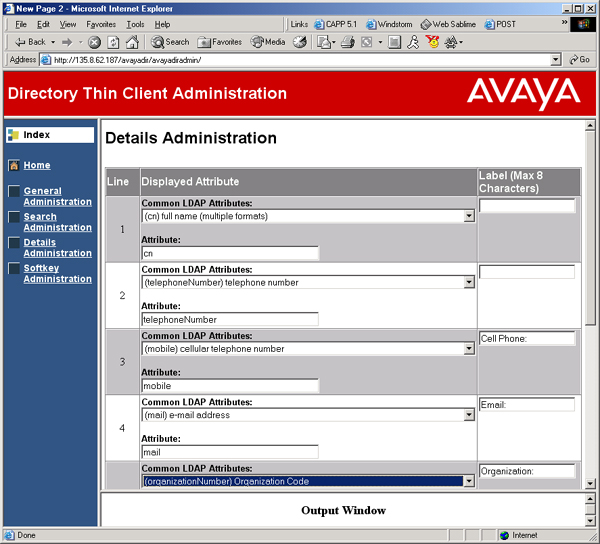600x544 pixels.
Task: Open the Mail icon dropdown arrow
Action: click(x=334, y=42)
